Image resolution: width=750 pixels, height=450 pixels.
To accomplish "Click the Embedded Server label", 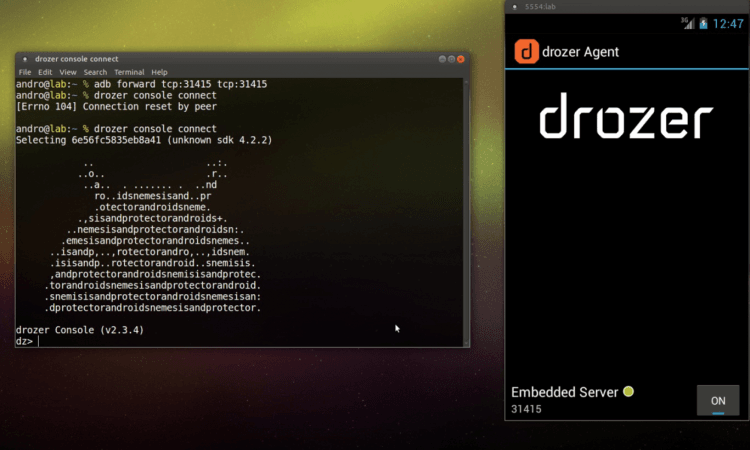I will [564, 392].
